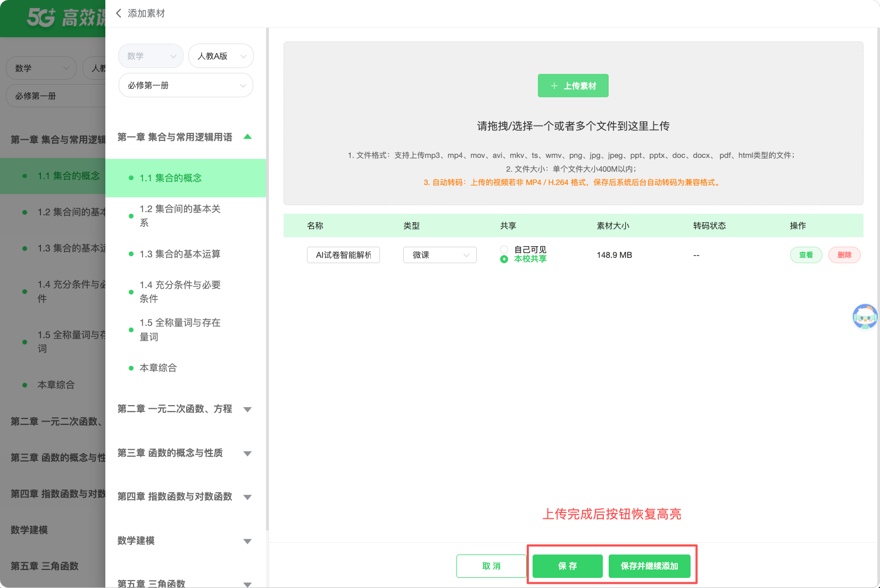Click the upload drop zone hint text
This screenshot has width=880, height=588.
click(x=573, y=126)
